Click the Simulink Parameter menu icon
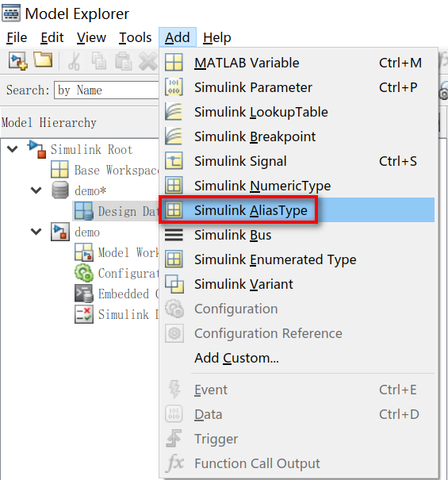Viewport: 448px width, 480px height. click(x=174, y=87)
